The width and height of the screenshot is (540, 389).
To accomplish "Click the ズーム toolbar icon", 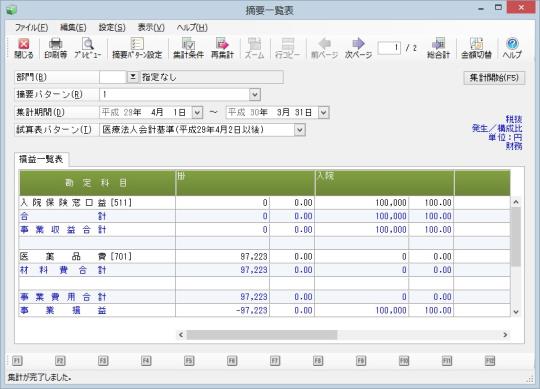I will [x=254, y=48].
